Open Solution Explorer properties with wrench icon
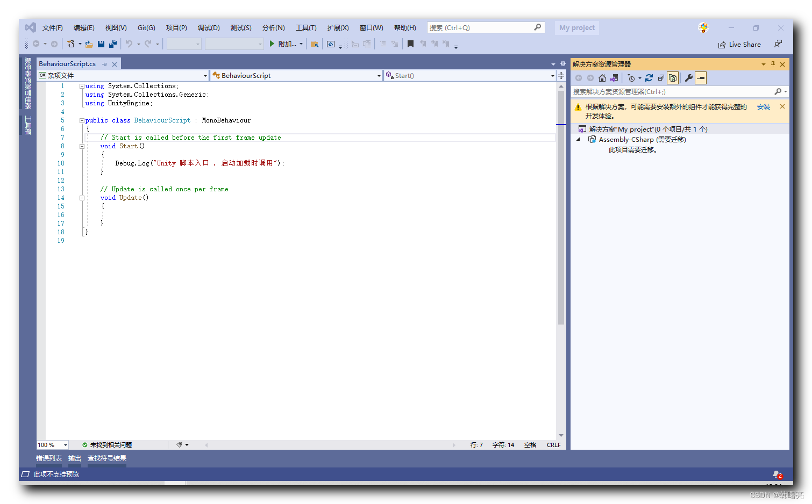 (x=689, y=78)
